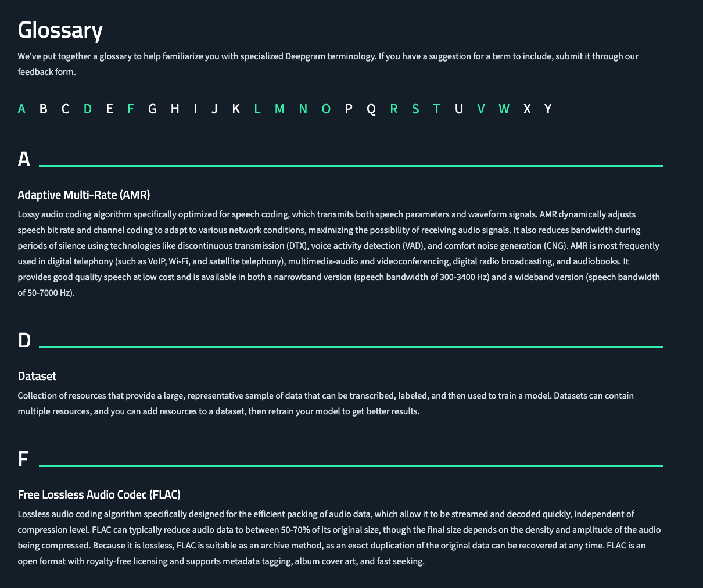Select the Free Lossless Audio Codec heading

(99, 494)
